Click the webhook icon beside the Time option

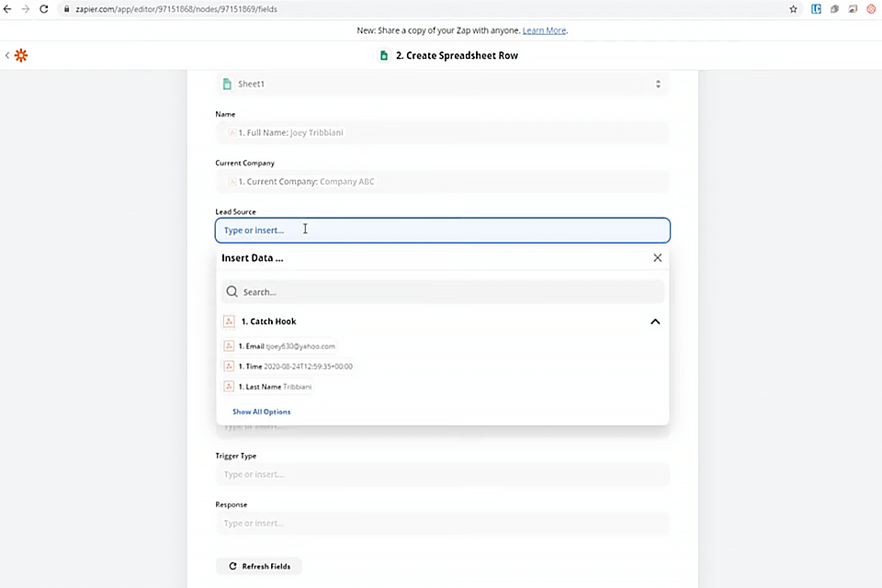click(x=229, y=367)
